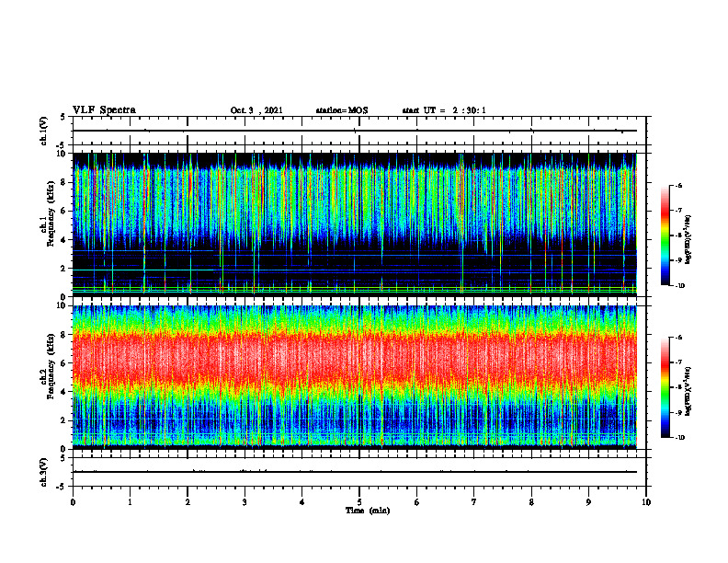Click the ch.3 voltage waveform strip
The width and height of the screenshot is (728, 563).
click(358, 472)
